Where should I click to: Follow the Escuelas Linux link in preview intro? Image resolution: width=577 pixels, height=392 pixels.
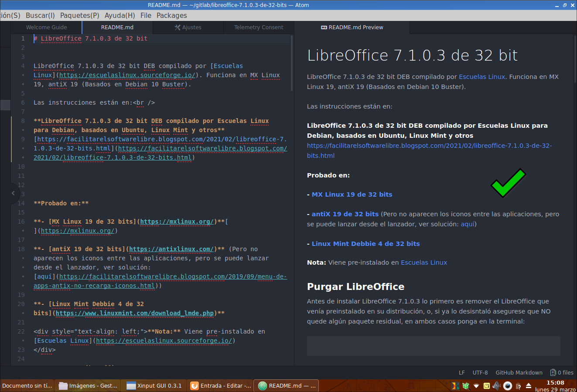tap(482, 77)
